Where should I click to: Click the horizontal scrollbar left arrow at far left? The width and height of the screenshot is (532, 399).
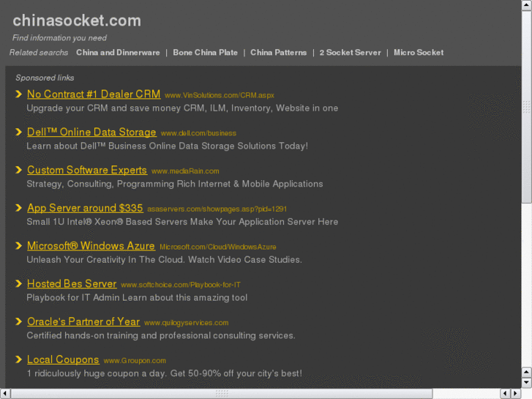click(5, 394)
